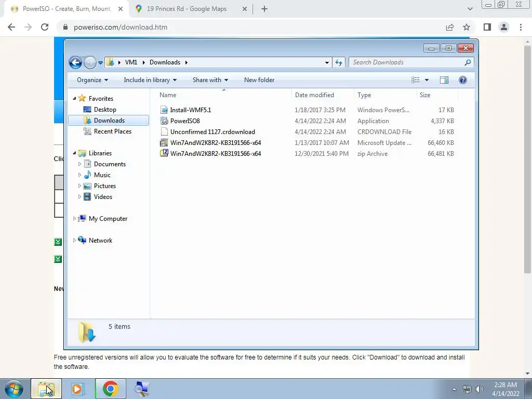The height and width of the screenshot is (399, 532).
Task: Select My Computer in navigation pane
Action: click(x=108, y=219)
